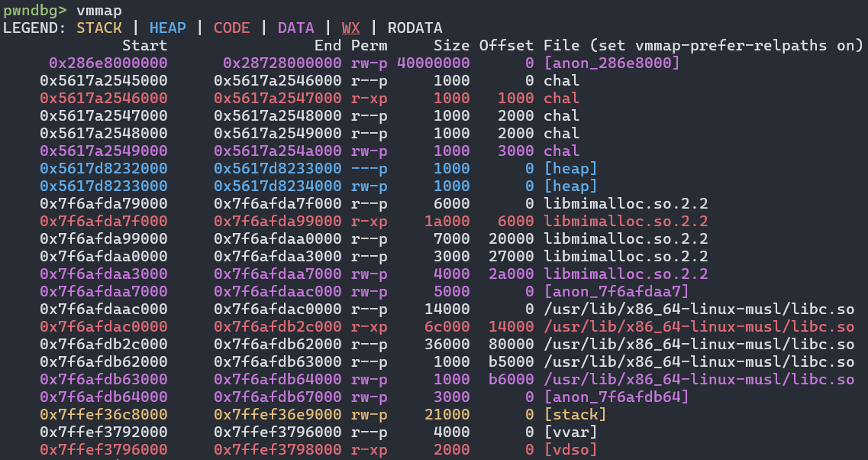Select the DATA legend label

295,28
